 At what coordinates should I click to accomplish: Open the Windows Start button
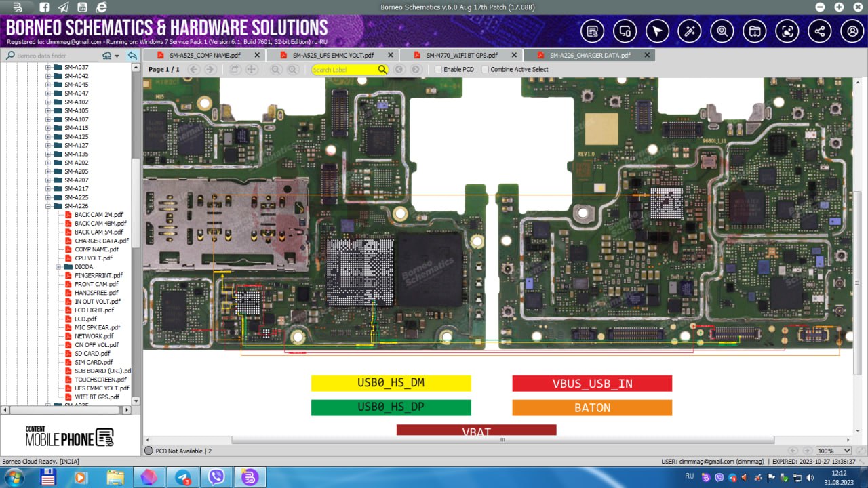click(14, 477)
